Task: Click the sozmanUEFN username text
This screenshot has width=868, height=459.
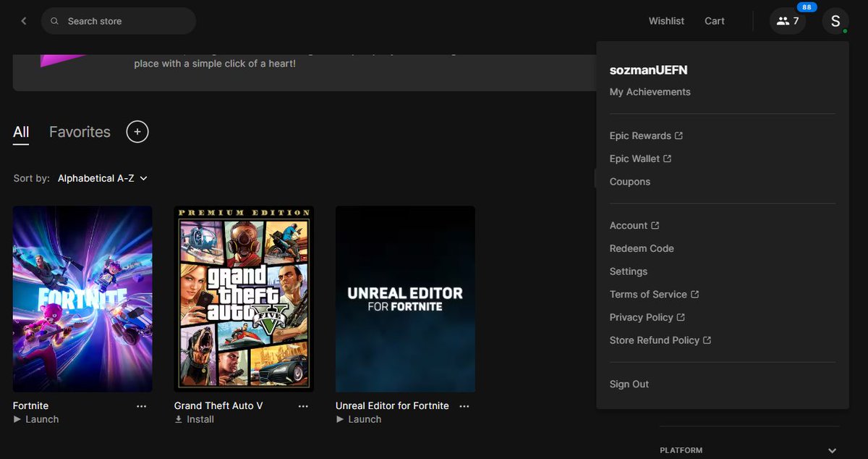Action: coord(648,70)
